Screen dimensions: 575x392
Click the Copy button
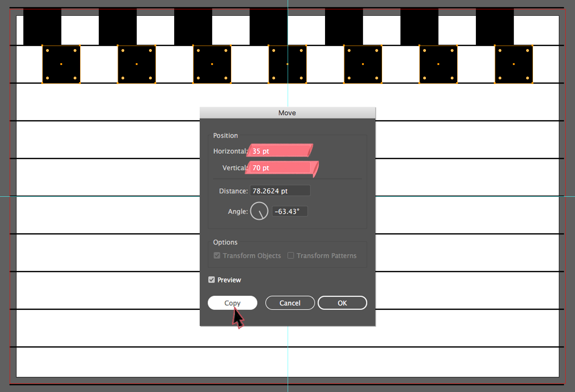point(232,303)
